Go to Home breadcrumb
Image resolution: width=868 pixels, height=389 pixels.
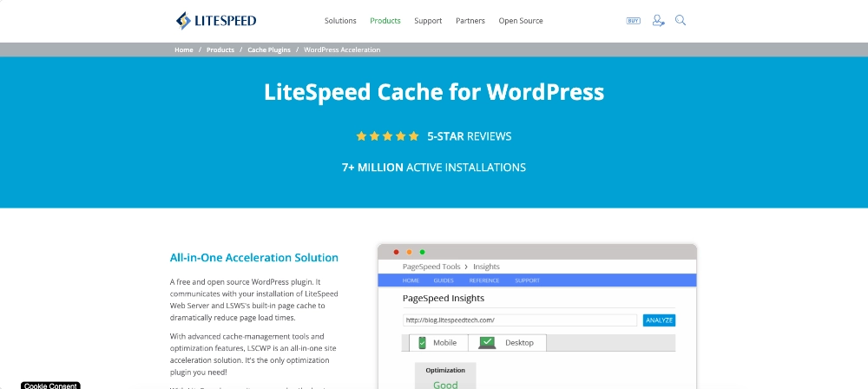[x=184, y=49]
